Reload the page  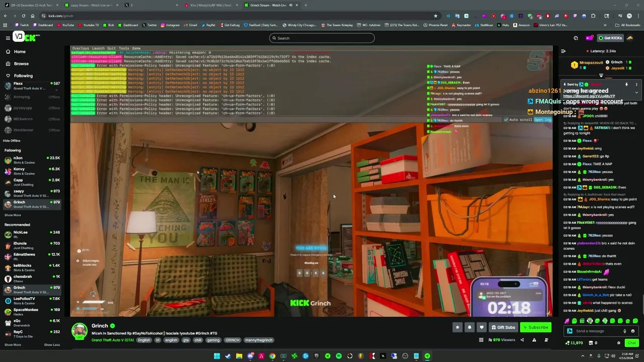point(23,16)
